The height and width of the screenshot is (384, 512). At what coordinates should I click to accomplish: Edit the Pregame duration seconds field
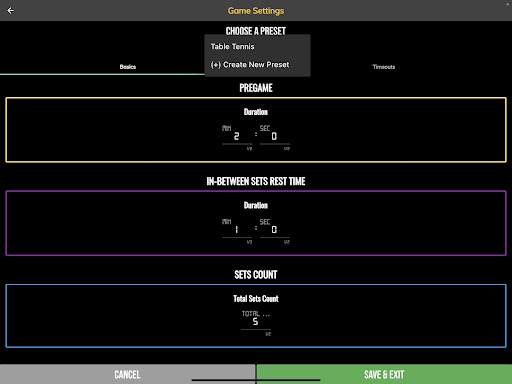pos(275,136)
